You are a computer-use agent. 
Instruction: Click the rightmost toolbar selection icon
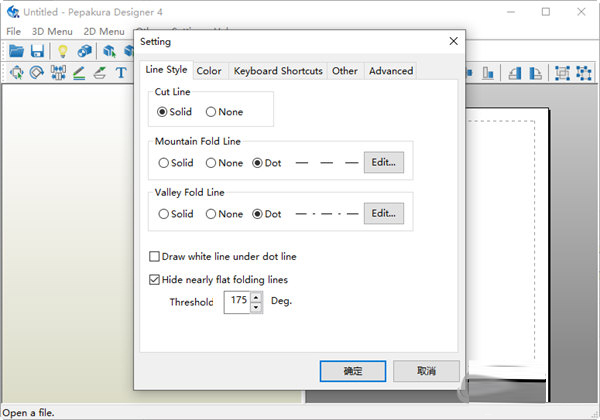pos(584,73)
